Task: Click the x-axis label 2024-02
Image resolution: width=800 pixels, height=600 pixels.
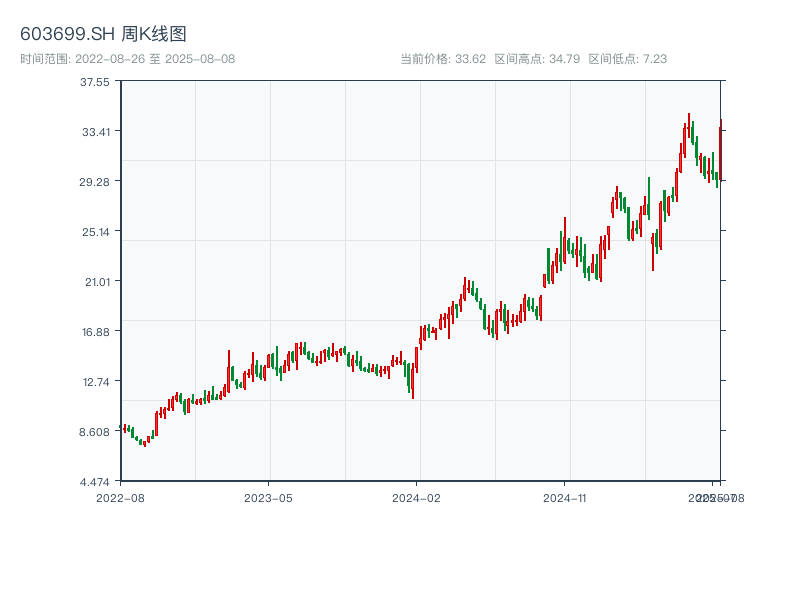Action: (416, 498)
